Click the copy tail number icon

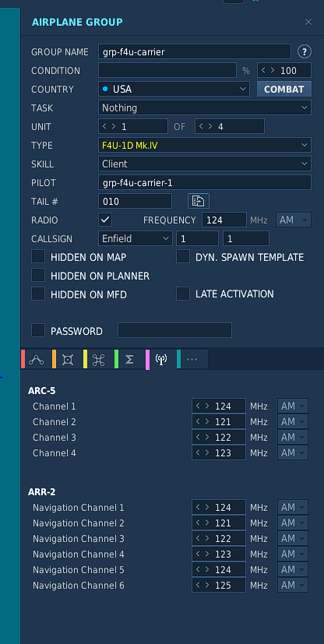pos(199,201)
